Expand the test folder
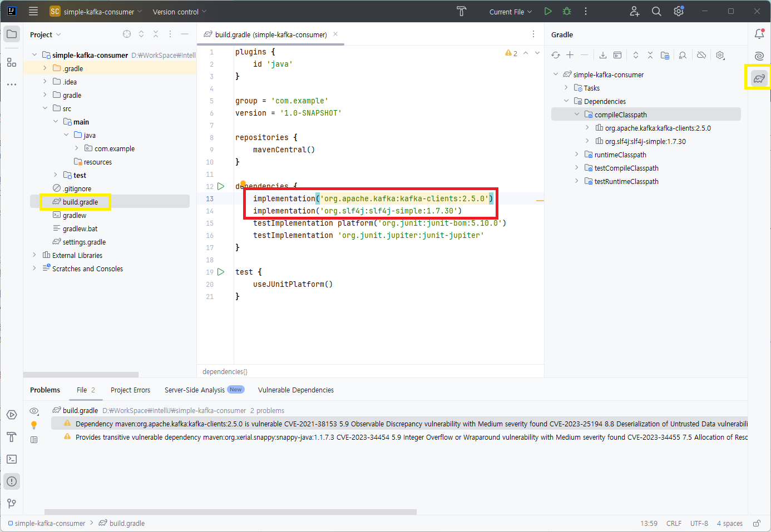This screenshot has height=532, width=771. click(x=56, y=175)
